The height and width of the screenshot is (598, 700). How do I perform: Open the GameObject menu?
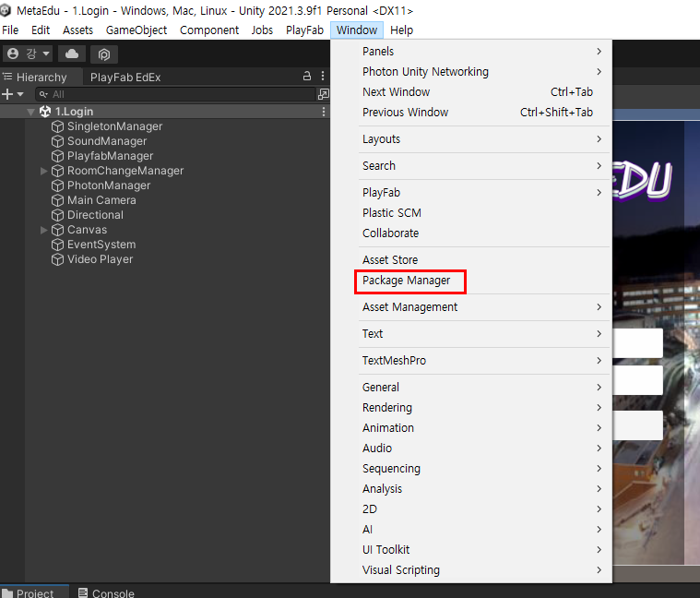(x=136, y=30)
